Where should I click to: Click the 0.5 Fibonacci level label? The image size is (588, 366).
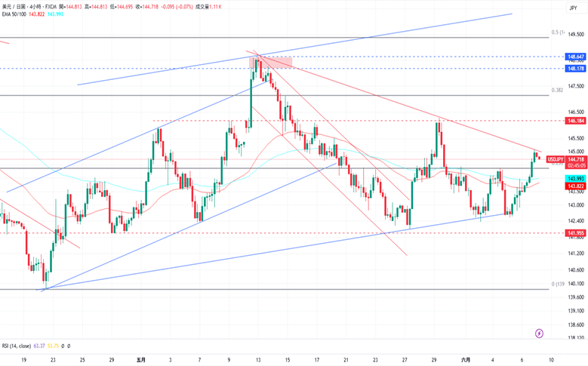(x=558, y=32)
